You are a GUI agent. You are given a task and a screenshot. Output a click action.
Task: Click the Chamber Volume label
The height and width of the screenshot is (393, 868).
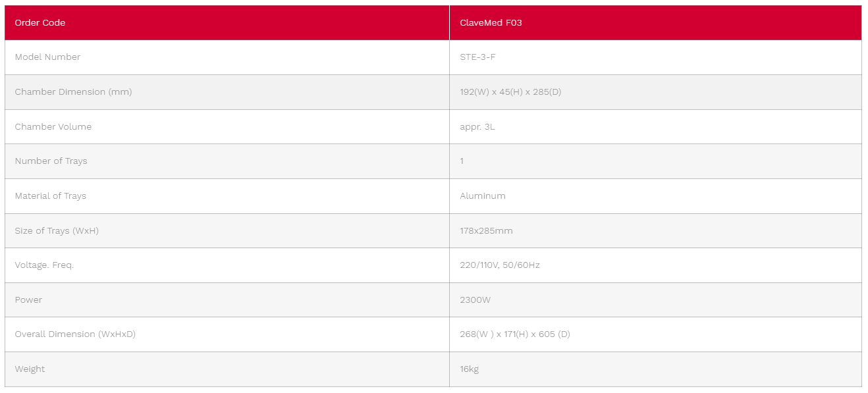tap(53, 126)
